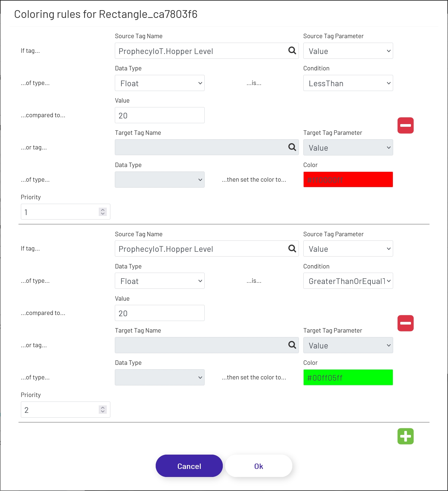Expand second rule's Target Tag Parameter dropdown
This screenshot has height=491, width=448.
coord(348,345)
